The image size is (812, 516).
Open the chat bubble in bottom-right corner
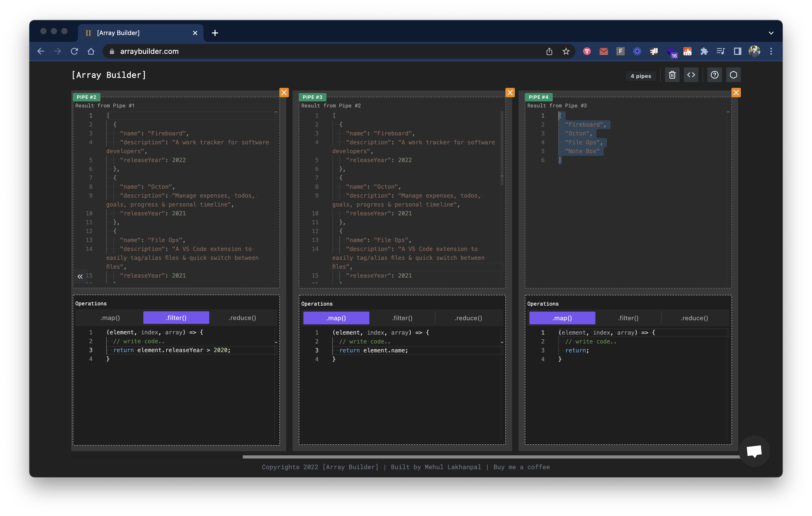pyautogui.click(x=754, y=451)
